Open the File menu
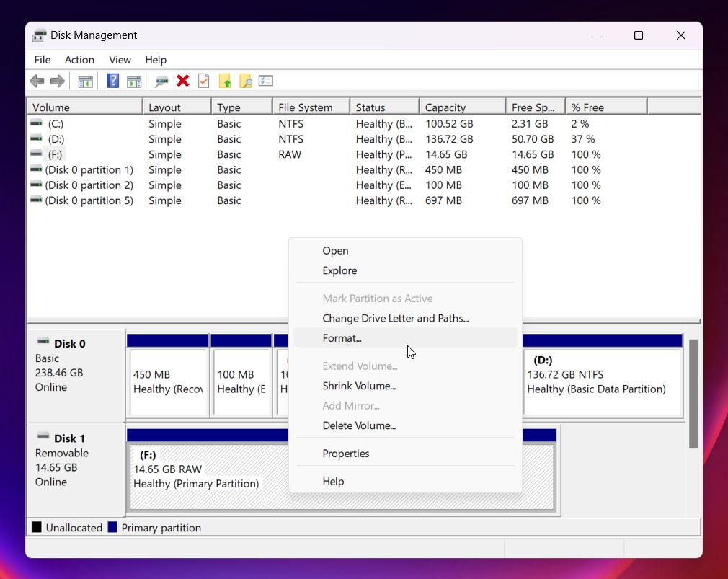Image resolution: width=728 pixels, height=579 pixels. (x=43, y=60)
